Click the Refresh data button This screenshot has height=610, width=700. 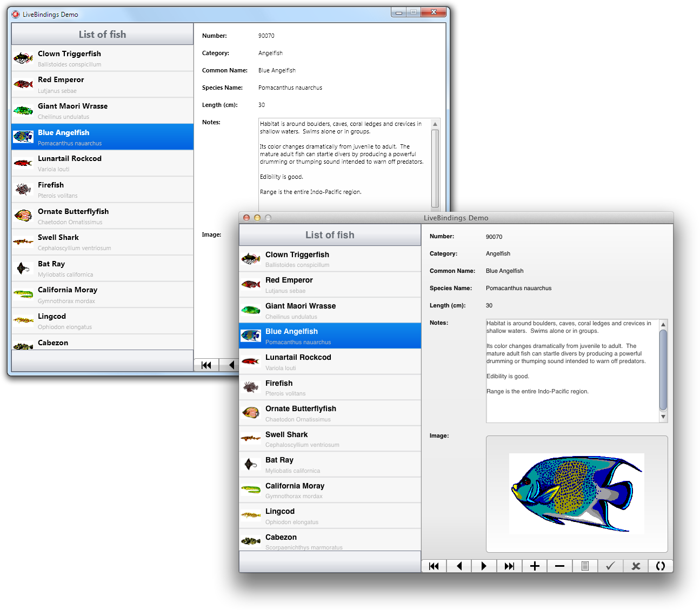tap(660, 566)
